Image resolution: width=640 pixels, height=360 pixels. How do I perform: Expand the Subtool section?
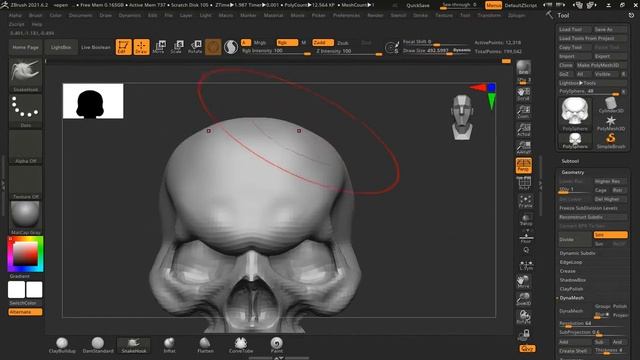pyautogui.click(x=570, y=161)
